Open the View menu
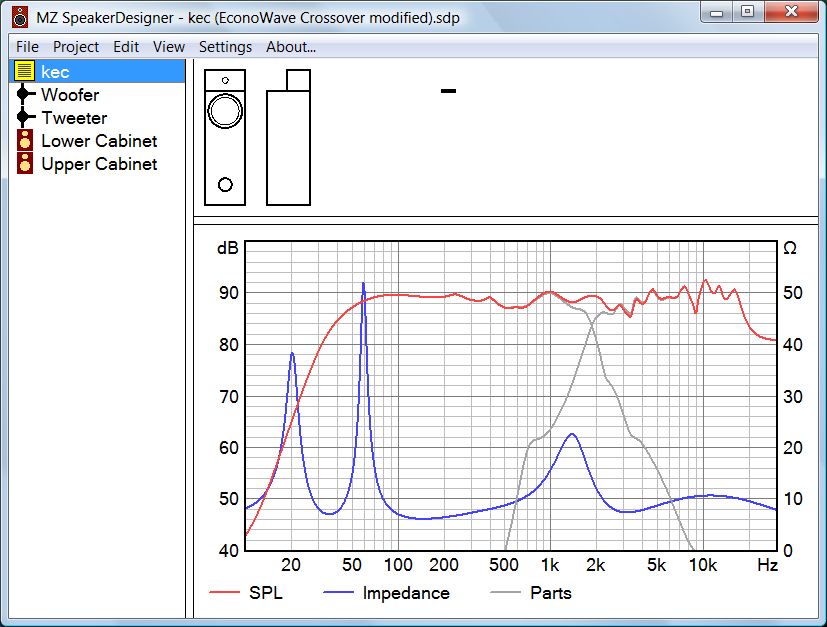This screenshot has width=827, height=627. (x=169, y=47)
